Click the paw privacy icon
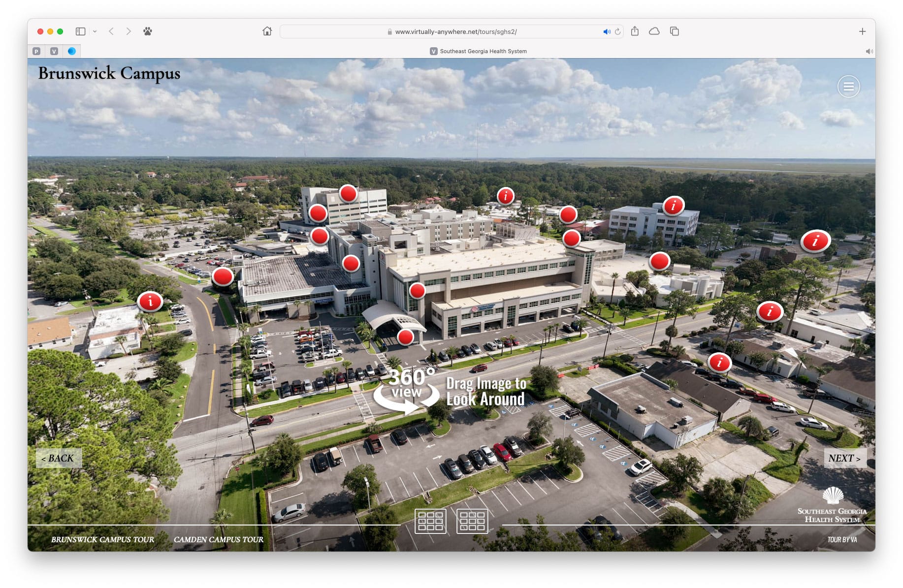This screenshot has height=588, width=903. tap(147, 31)
